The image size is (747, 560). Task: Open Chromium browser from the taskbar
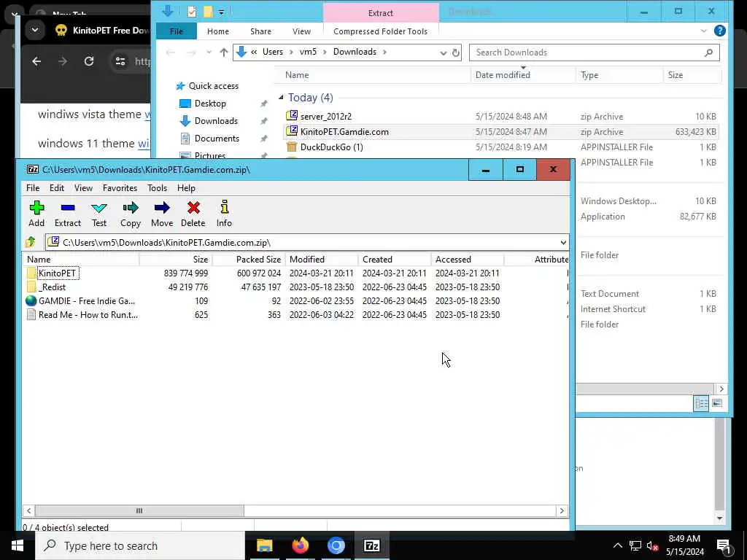(x=336, y=545)
